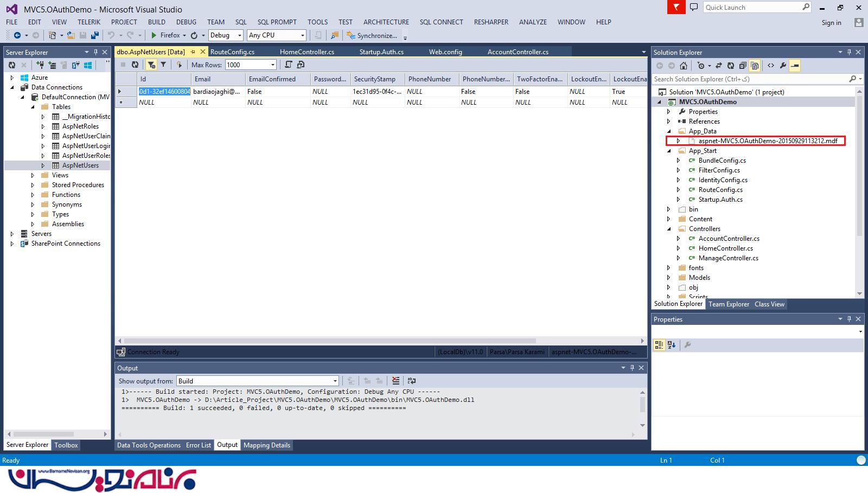The height and width of the screenshot is (493, 868).
Task: Open the Debug configuration dropdown
Action: tap(239, 35)
